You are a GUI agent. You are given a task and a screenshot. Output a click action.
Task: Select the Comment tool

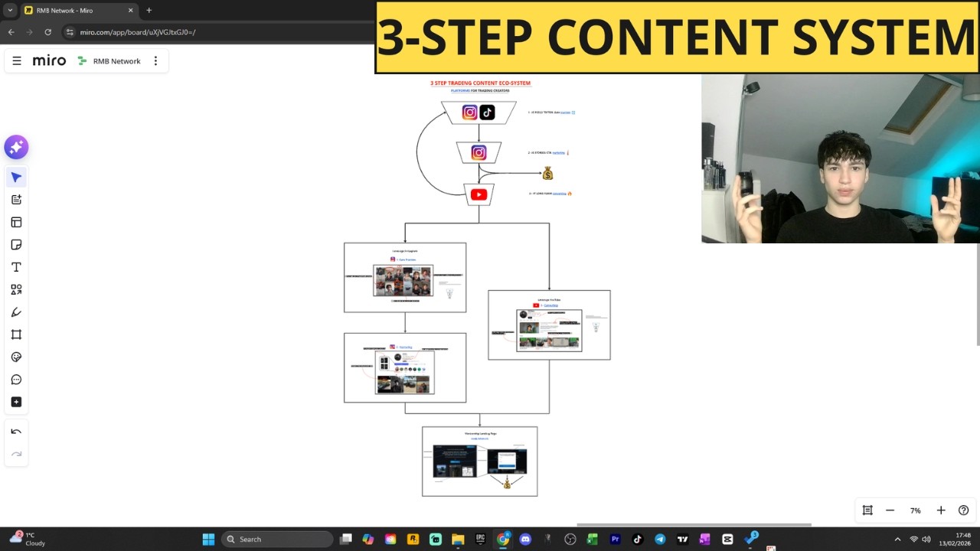tap(16, 380)
